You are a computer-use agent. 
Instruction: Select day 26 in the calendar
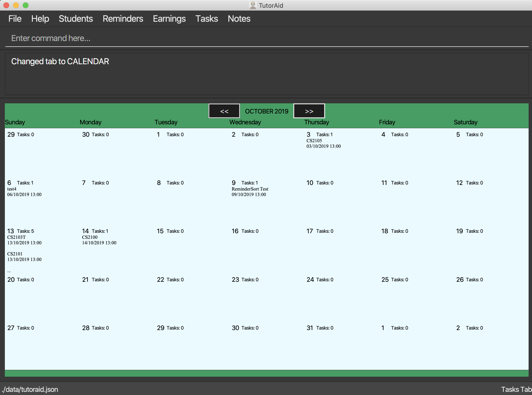coord(460,280)
